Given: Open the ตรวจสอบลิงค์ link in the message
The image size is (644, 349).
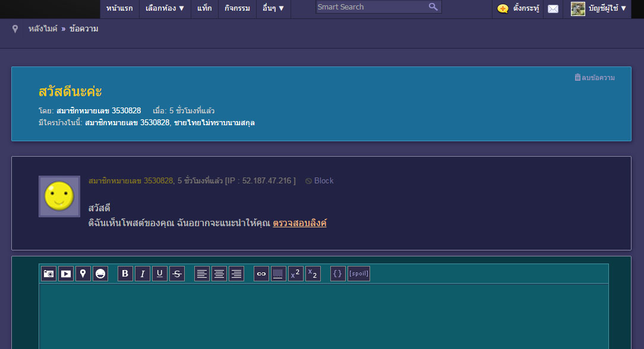Looking at the screenshot, I should 300,223.
